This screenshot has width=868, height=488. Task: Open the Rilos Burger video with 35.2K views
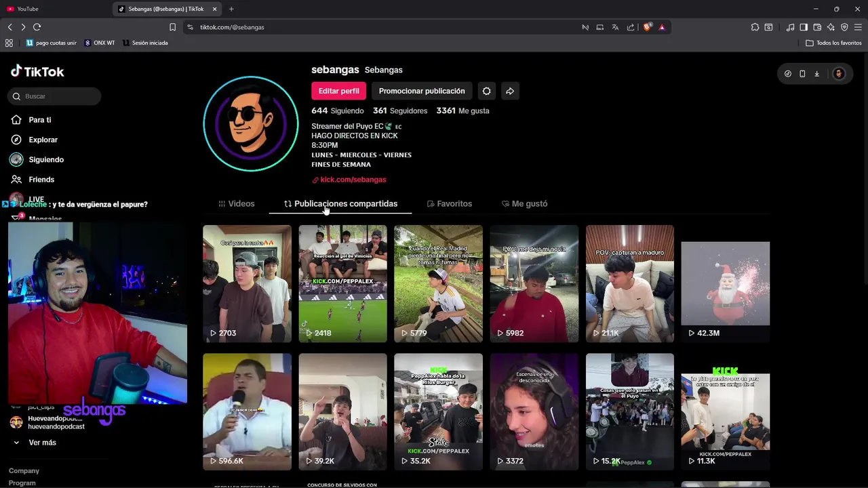point(438,411)
